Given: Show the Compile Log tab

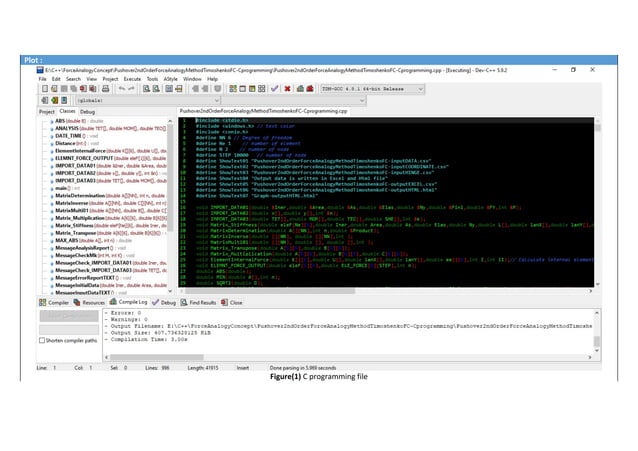Looking at the screenshot, I should 131,301.
